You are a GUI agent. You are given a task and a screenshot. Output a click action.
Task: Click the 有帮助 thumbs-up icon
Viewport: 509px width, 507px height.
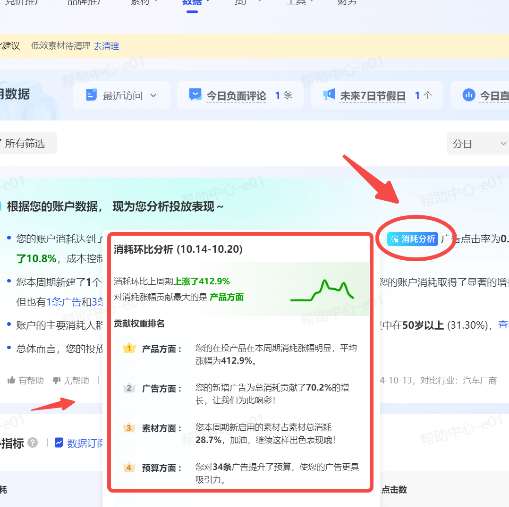[x=11, y=380]
